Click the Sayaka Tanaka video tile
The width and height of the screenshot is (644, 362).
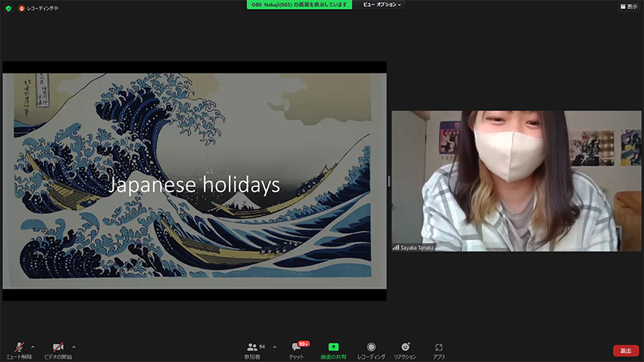click(x=516, y=180)
